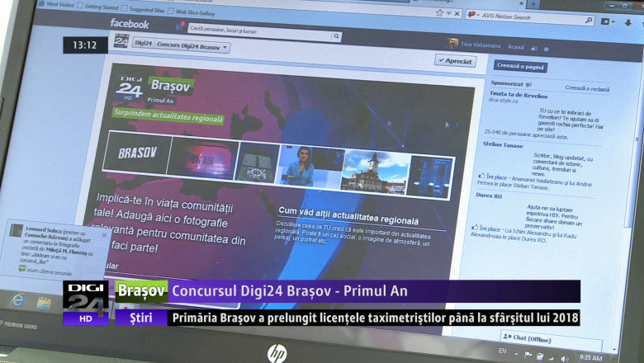Open the Suggested Sites bookmark
The image size is (644, 363).
point(144,9)
